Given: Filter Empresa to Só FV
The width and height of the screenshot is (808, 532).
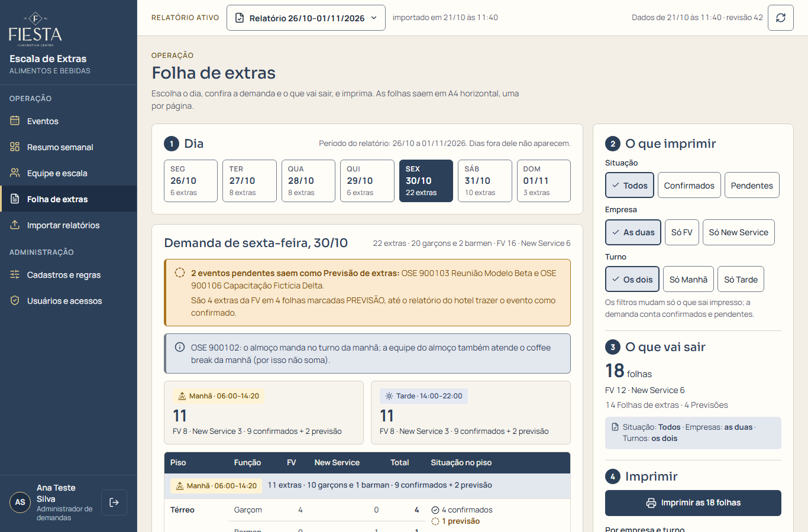Looking at the screenshot, I should (x=682, y=232).
